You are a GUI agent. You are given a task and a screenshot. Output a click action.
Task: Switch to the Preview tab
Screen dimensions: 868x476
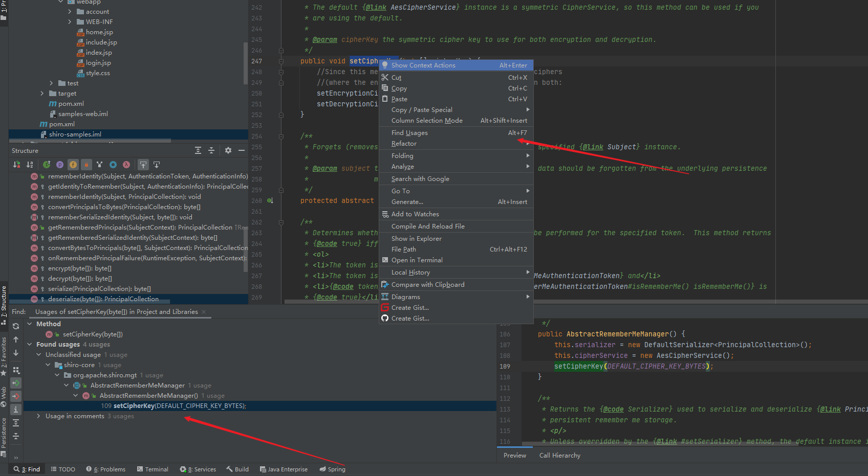tap(515, 456)
